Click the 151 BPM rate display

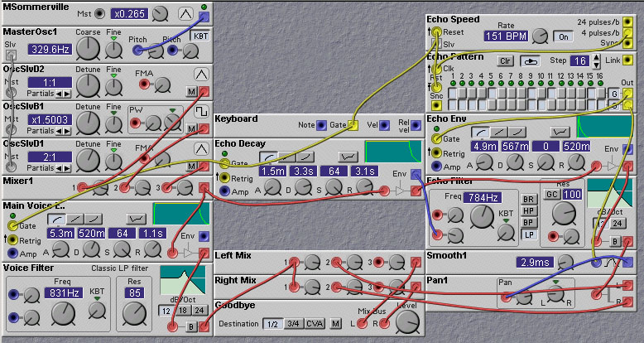506,36
